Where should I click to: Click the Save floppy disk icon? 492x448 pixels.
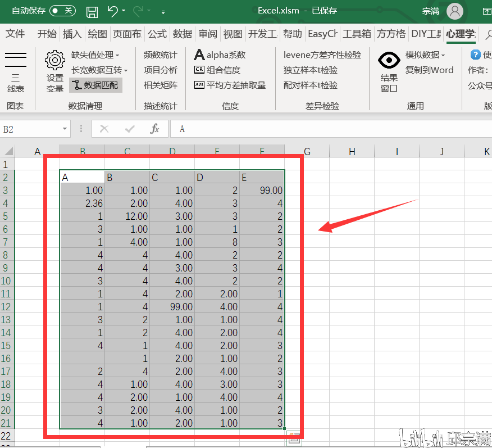click(92, 12)
